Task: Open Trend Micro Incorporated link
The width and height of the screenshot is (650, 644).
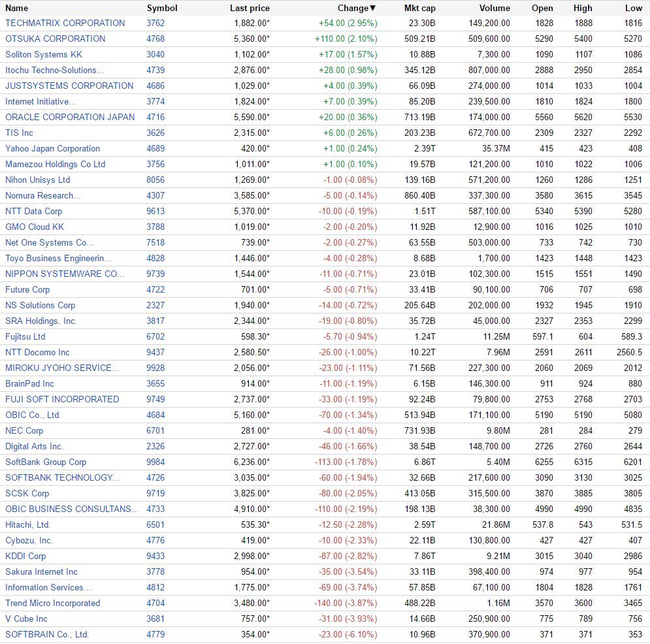Action: tap(53, 604)
